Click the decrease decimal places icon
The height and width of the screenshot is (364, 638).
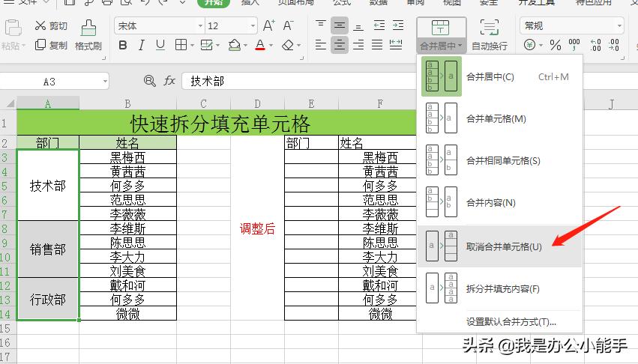point(614,45)
